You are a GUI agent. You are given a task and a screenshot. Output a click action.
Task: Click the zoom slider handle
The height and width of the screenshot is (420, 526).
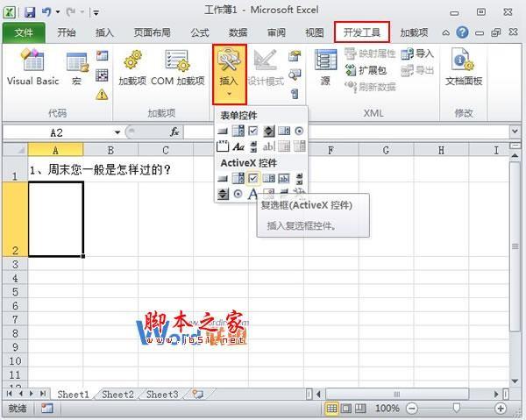(456, 409)
